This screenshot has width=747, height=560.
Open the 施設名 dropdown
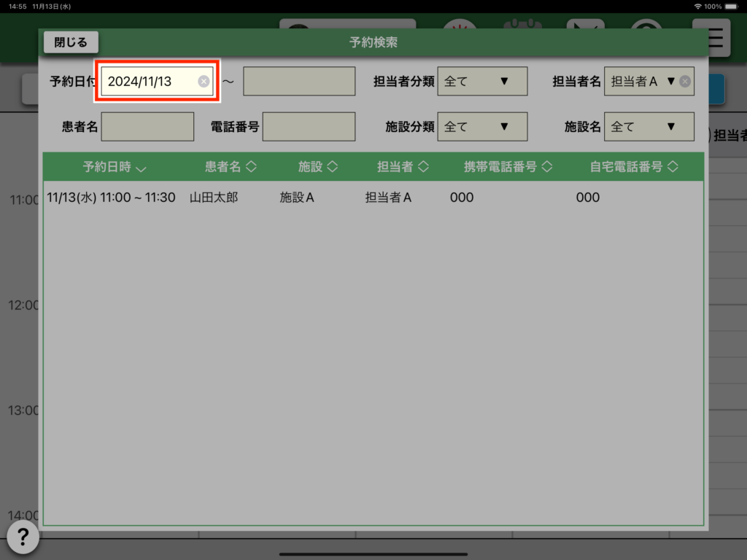point(649,127)
